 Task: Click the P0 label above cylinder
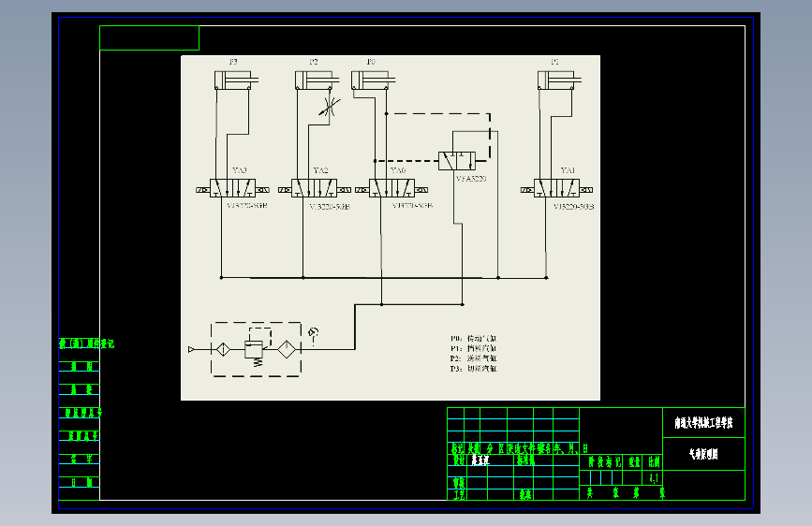click(x=371, y=62)
